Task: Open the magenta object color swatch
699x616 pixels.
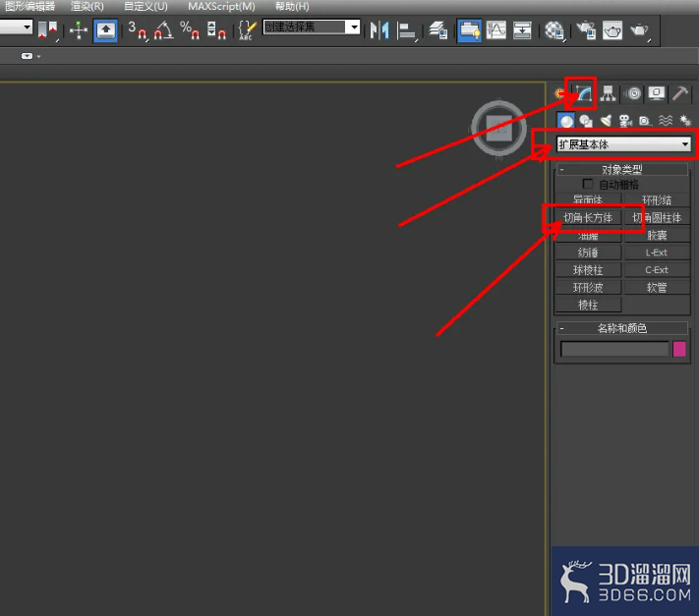Action: [x=679, y=349]
